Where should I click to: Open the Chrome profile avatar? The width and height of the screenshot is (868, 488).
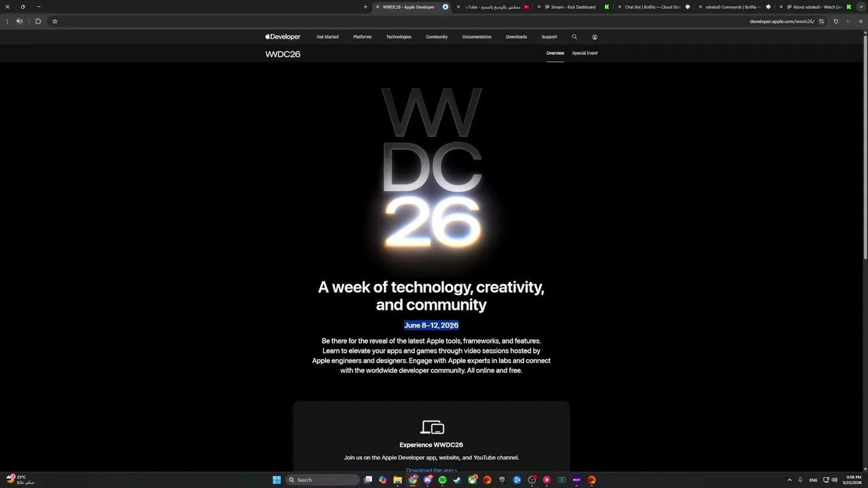pyautogui.click(x=19, y=21)
